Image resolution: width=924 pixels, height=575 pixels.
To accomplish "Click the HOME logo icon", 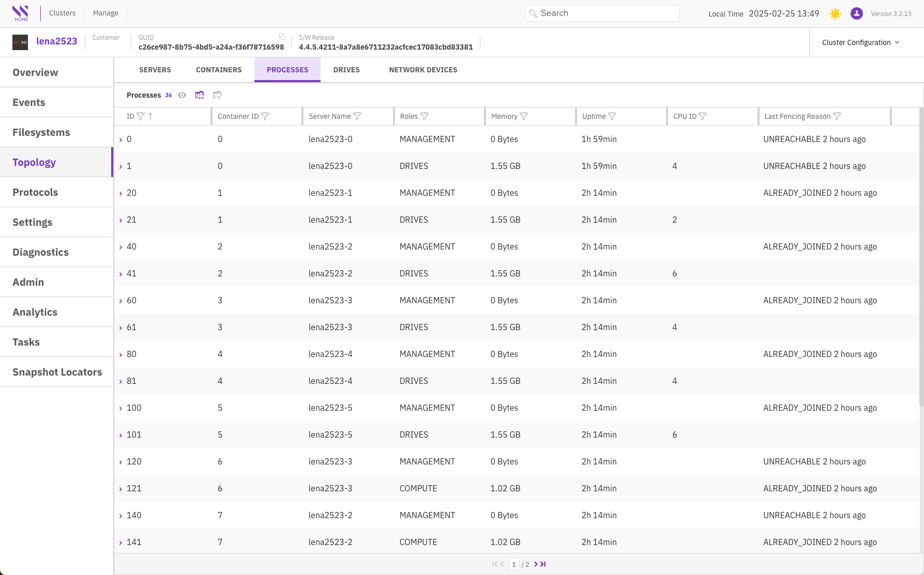I will point(21,13).
